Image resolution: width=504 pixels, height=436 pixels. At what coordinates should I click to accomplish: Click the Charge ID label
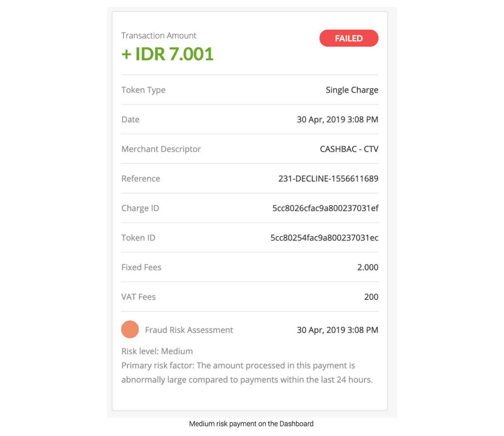click(140, 208)
